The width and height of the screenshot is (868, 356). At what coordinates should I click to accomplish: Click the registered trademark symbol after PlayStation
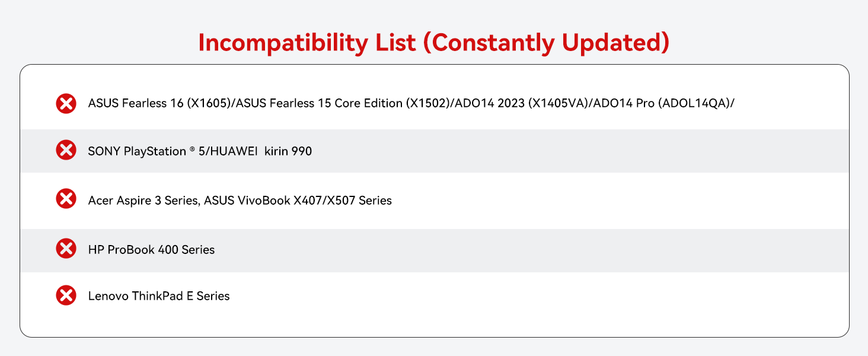[x=192, y=149]
